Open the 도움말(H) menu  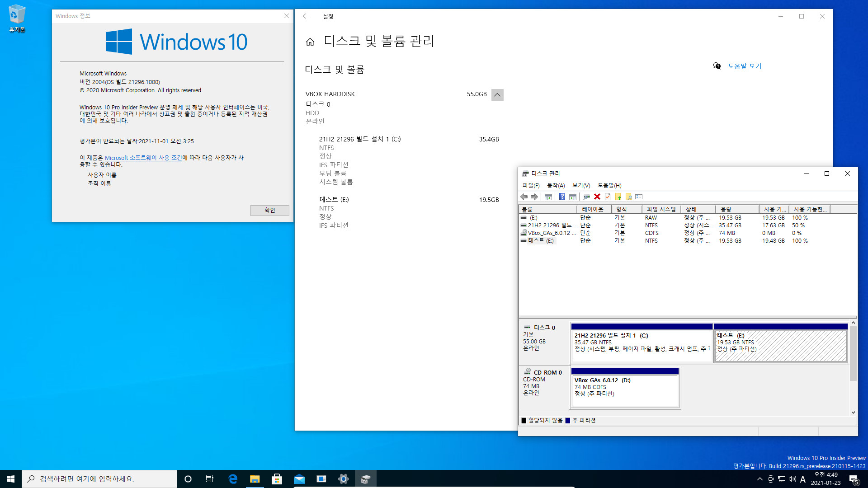pos(609,186)
